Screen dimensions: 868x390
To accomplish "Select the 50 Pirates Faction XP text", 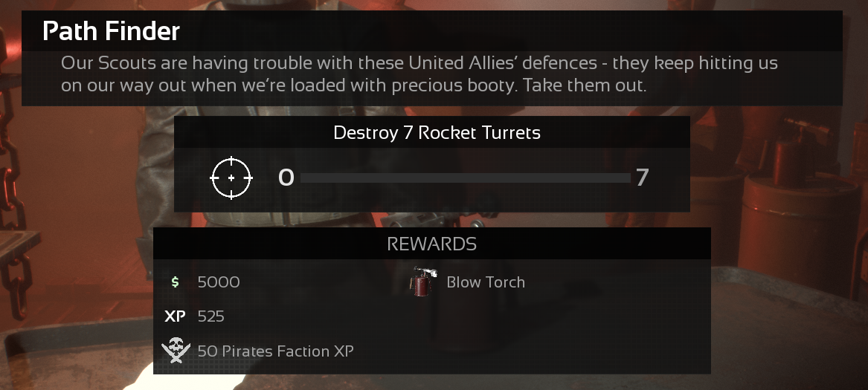I will 276,351.
